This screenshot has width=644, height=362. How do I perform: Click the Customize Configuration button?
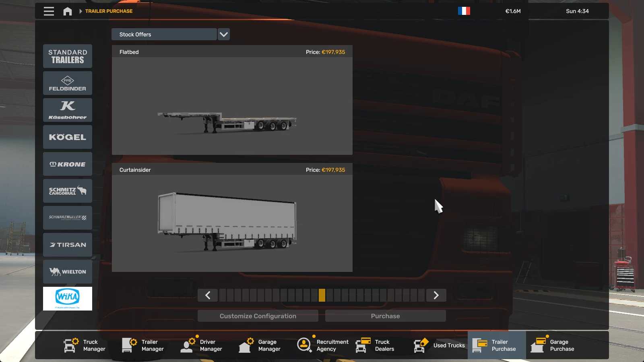(x=258, y=316)
